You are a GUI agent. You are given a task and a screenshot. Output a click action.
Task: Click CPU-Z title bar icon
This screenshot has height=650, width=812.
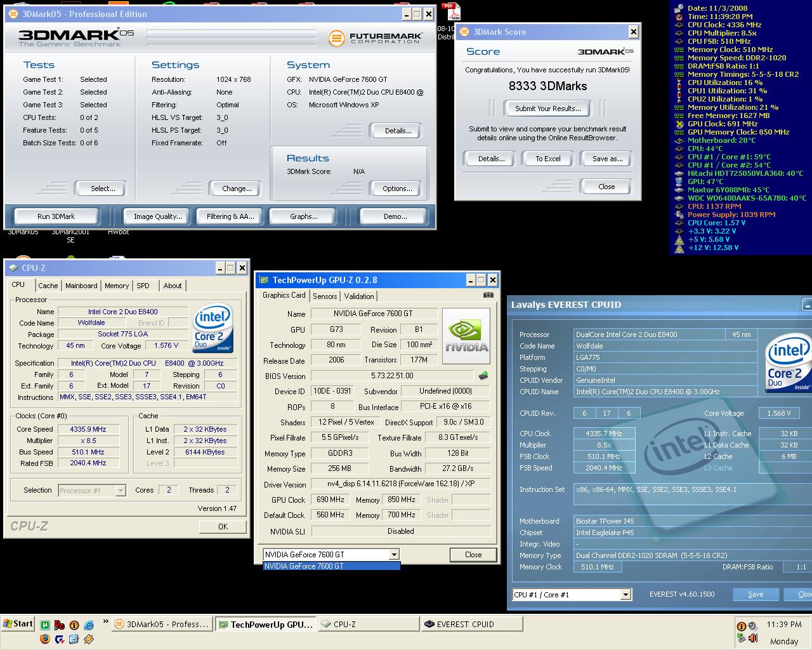point(13,268)
